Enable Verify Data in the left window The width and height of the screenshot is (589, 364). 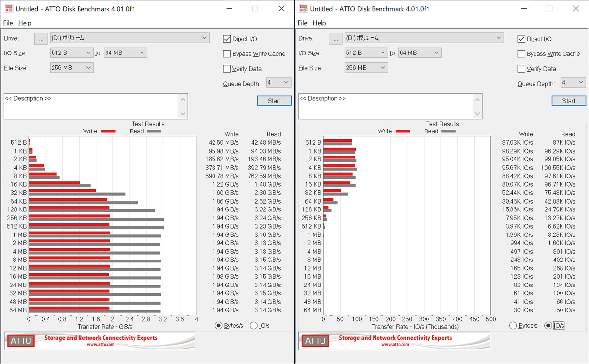pos(227,69)
